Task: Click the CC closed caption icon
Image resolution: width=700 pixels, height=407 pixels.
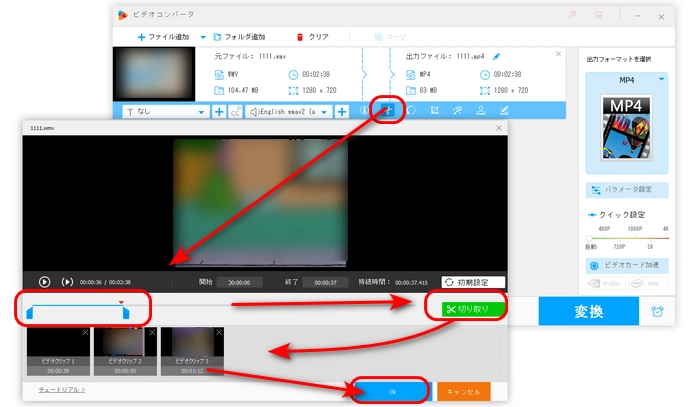Action: 235,112
